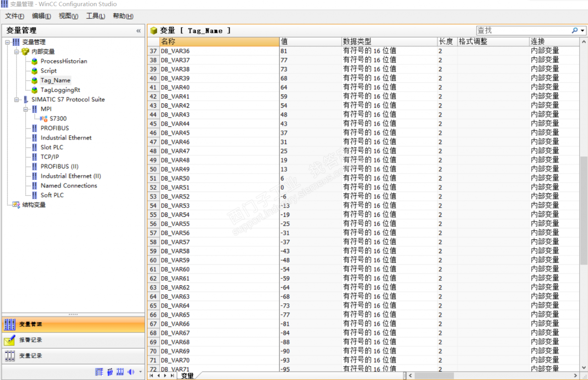Collapse the navigation panel with double chevron
Viewport: 588px width, 380px height.
point(138,31)
